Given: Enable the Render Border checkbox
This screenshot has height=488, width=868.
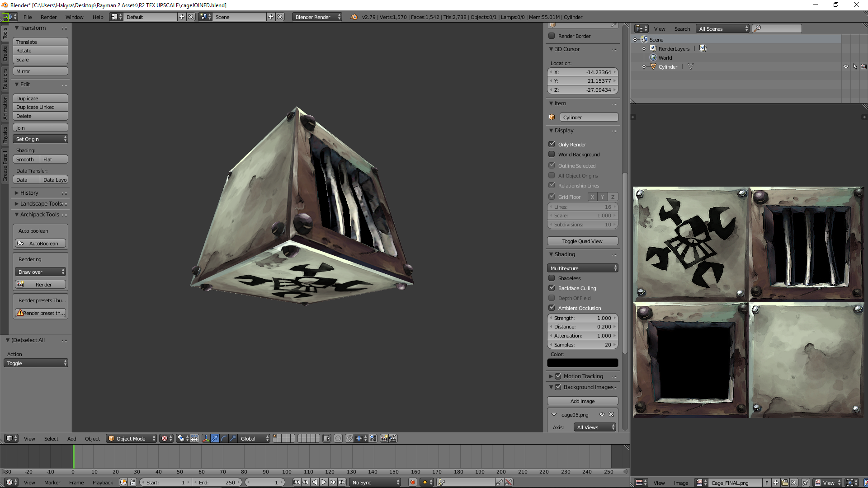Looking at the screenshot, I should 552,36.
